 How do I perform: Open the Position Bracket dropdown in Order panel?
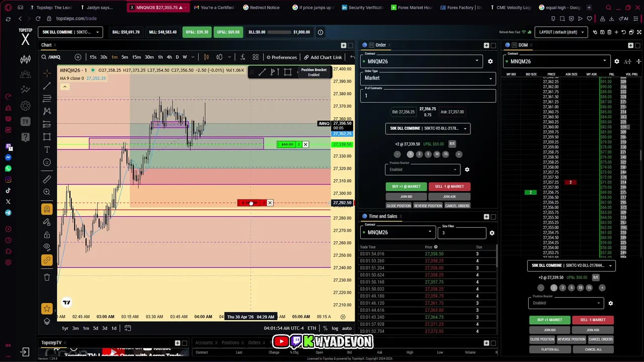(423, 169)
